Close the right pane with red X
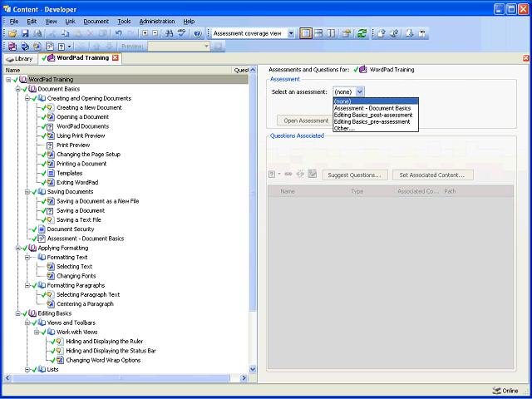 [526, 58]
